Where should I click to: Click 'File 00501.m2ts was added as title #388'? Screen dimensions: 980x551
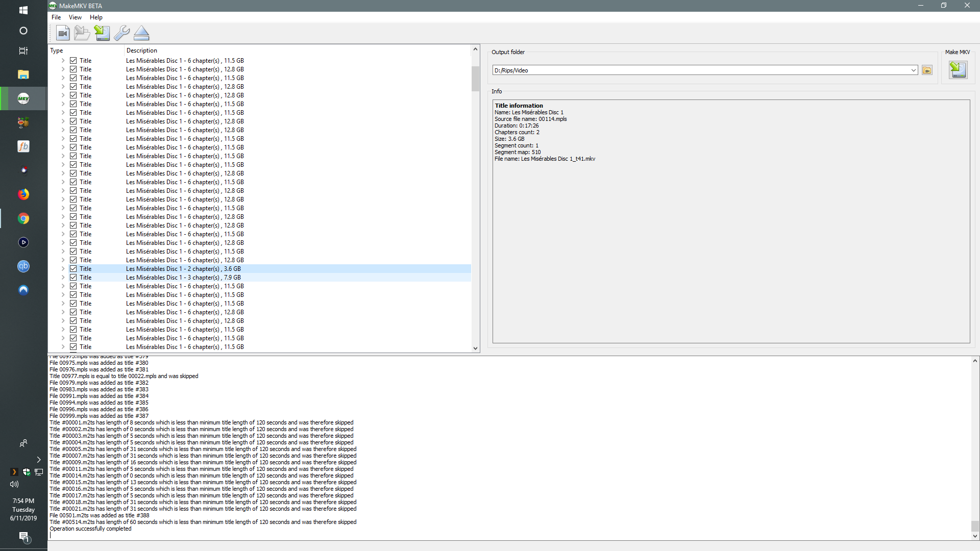click(x=100, y=515)
